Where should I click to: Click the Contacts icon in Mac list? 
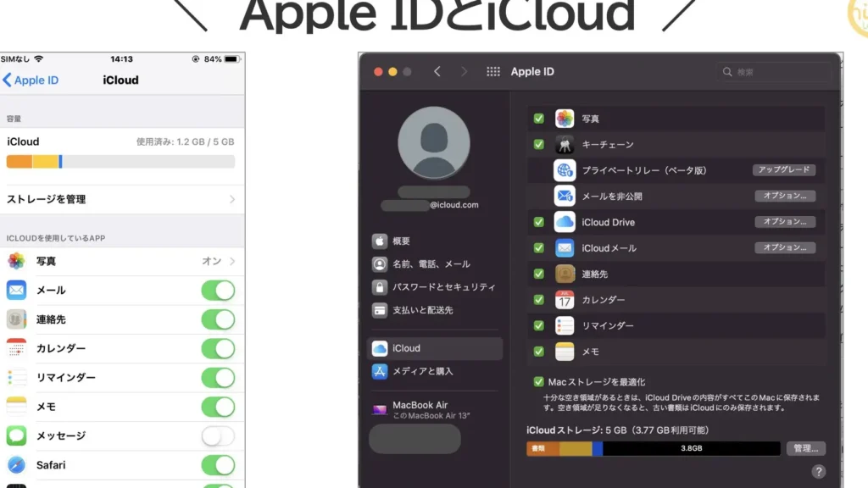click(x=564, y=274)
